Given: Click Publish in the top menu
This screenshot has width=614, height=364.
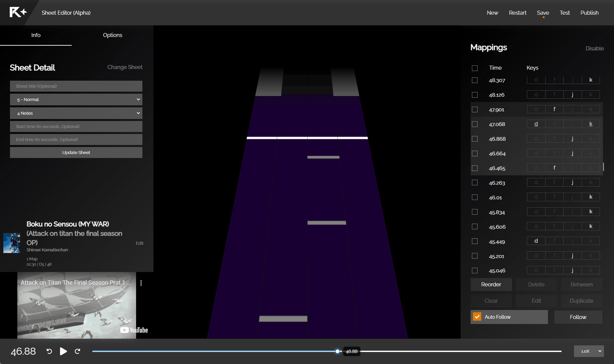Looking at the screenshot, I should point(589,13).
